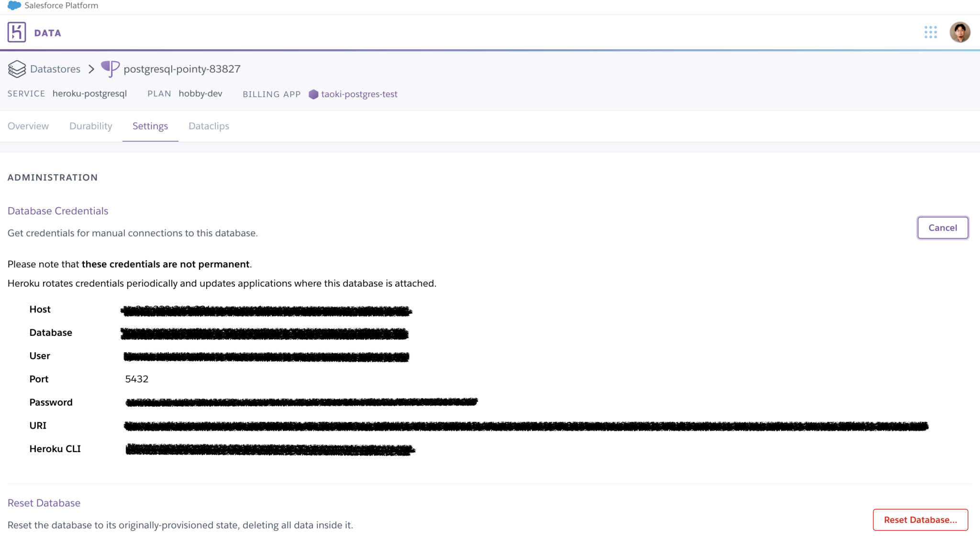Navigate to Datastores via breadcrumb link
The height and width of the screenshot is (554, 980).
[56, 69]
